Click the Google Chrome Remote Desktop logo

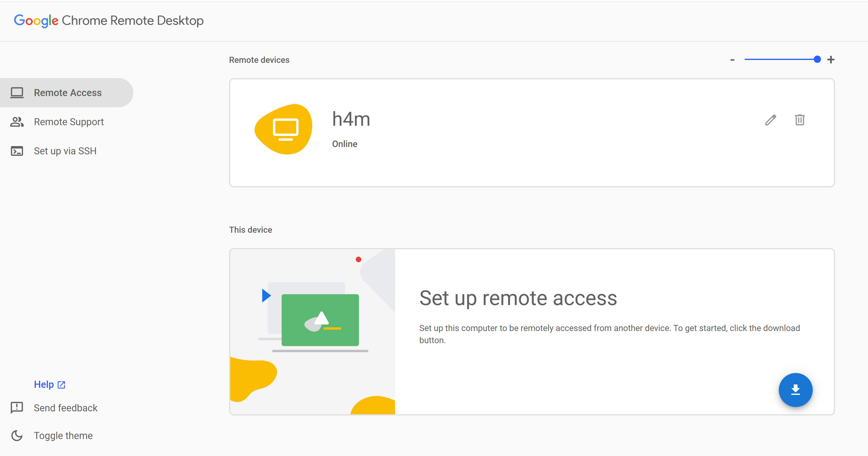coord(109,21)
